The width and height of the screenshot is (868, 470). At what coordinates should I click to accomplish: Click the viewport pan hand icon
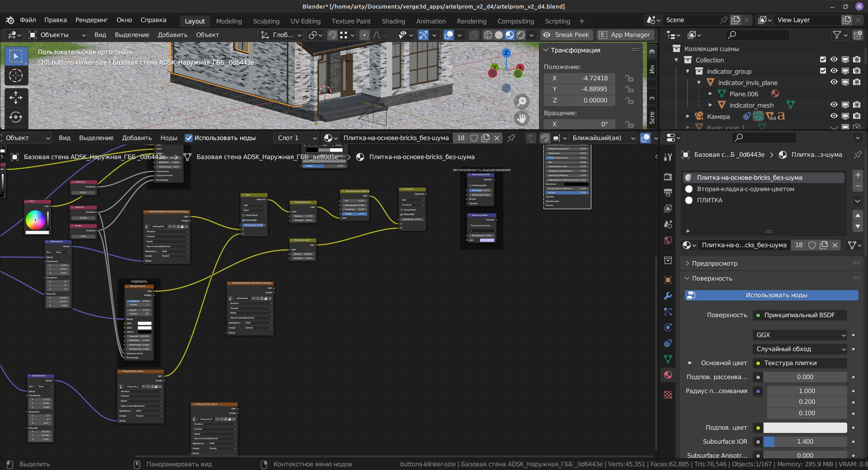522,118
